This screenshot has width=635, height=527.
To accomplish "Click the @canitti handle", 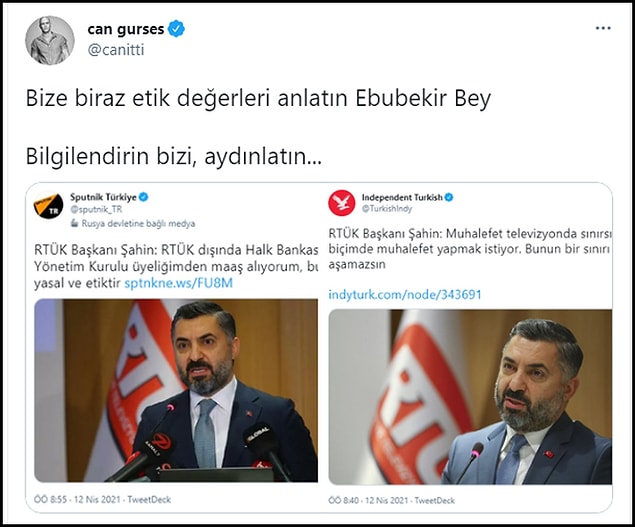I will click(x=116, y=50).
